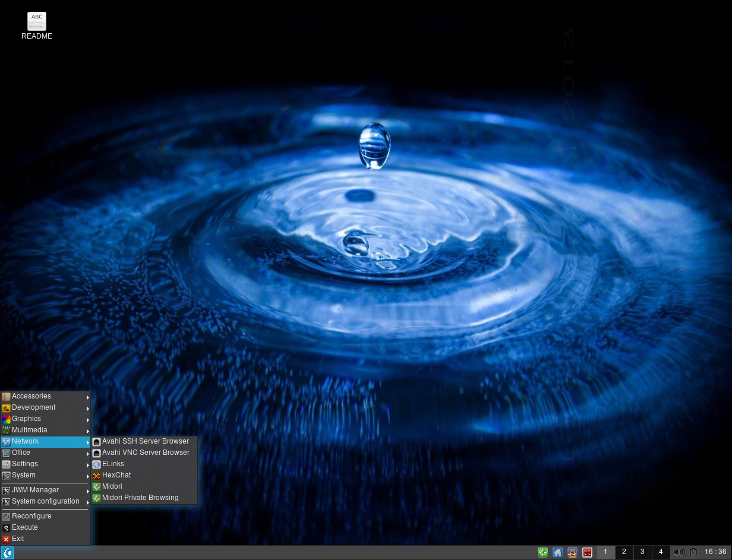
Task: Click the 16:36 clock in the taskbar
Action: tap(715, 552)
